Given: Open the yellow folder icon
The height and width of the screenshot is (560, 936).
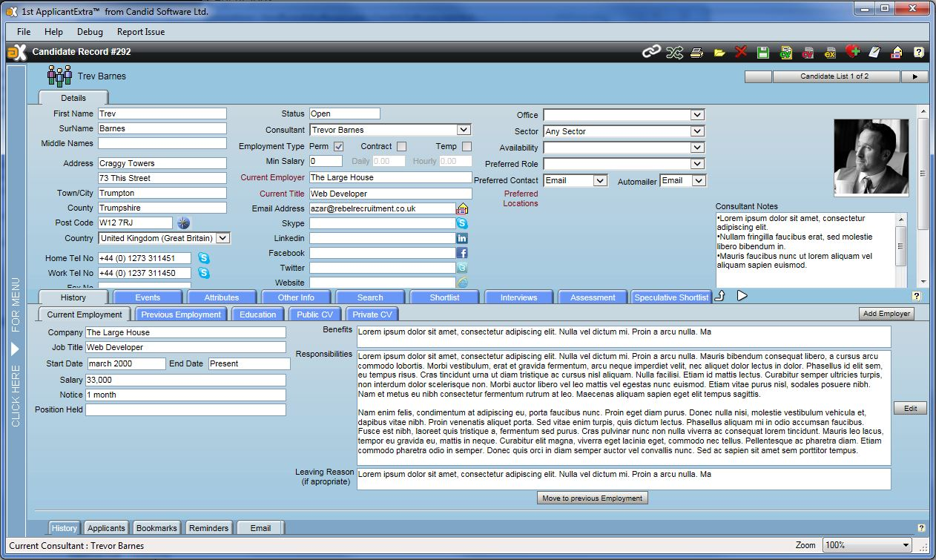Looking at the screenshot, I should [719, 53].
